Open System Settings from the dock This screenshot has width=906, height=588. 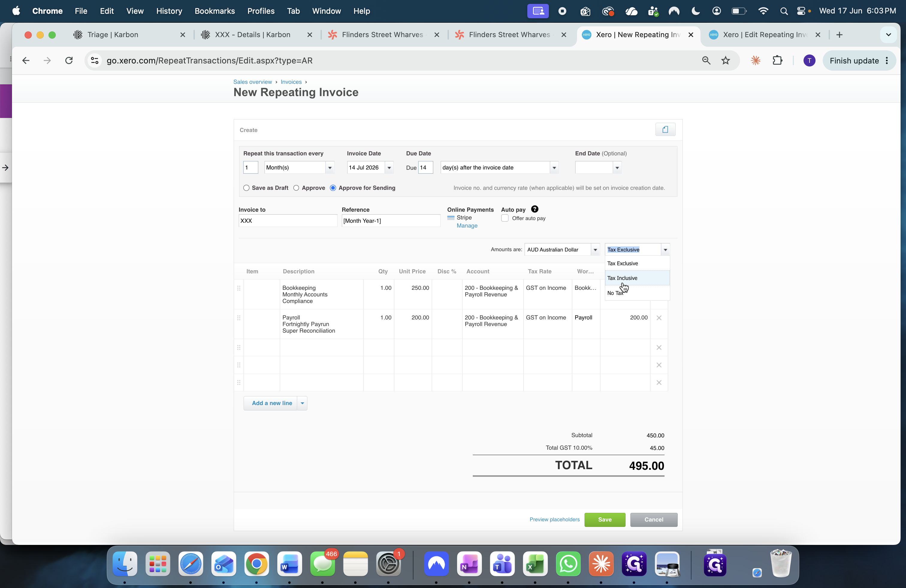pos(388,564)
